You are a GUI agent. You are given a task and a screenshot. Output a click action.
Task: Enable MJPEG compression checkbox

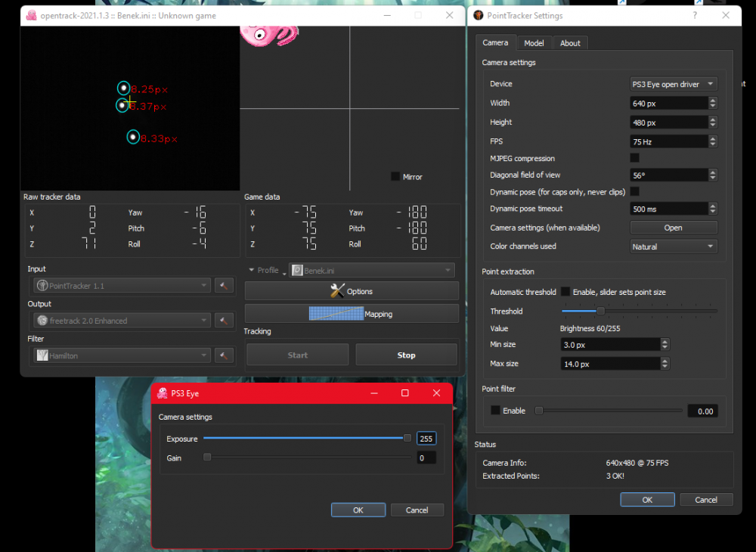(x=635, y=158)
